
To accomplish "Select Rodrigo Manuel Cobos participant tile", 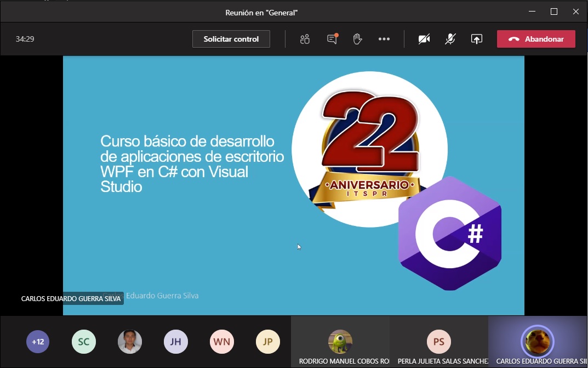I will click(340, 342).
